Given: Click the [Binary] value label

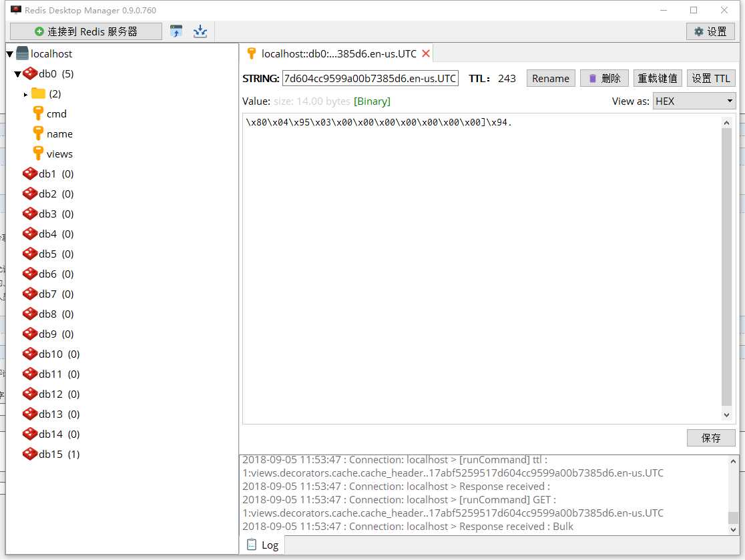Looking at the screenshot, I should [x=372, y=101].
